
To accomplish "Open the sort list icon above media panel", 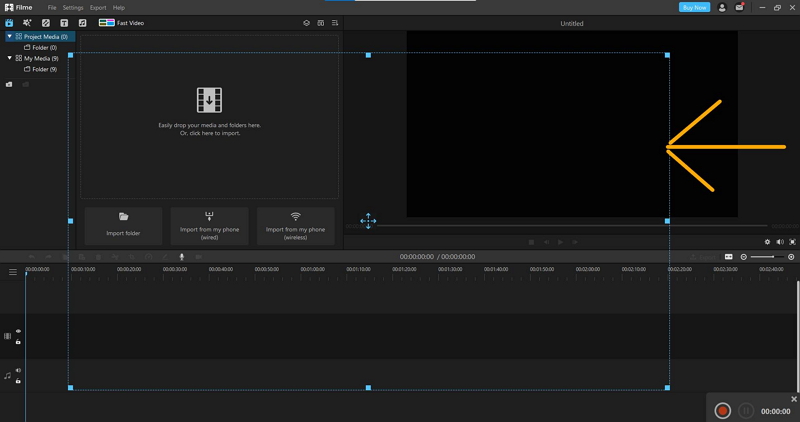I will pyautogui.click(x=335, y=23).
